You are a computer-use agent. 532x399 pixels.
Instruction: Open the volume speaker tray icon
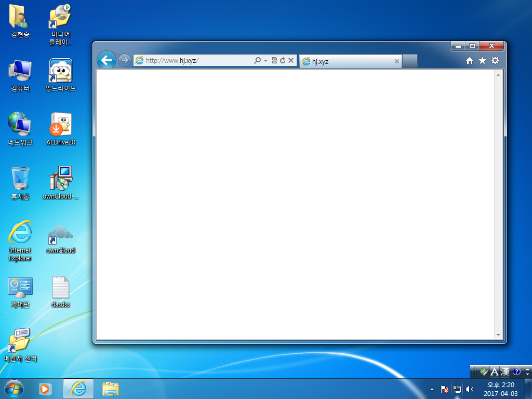(x=469, y=389)
